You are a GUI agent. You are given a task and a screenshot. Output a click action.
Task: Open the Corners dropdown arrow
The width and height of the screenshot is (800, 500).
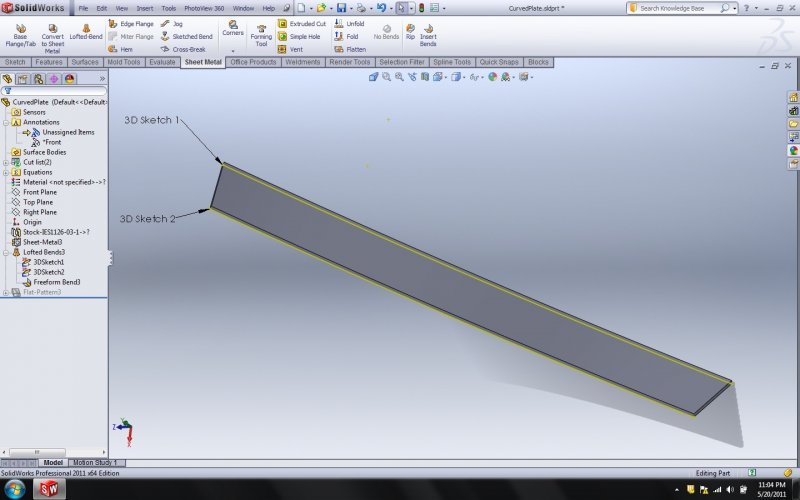click(232, 50)
